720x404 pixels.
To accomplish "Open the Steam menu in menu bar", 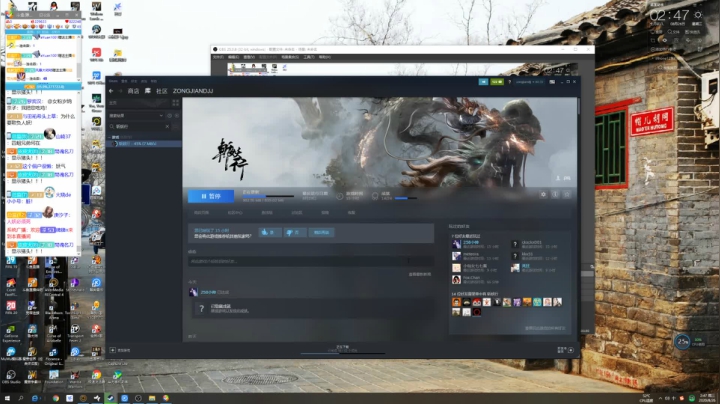I will (x=113, y=81).
